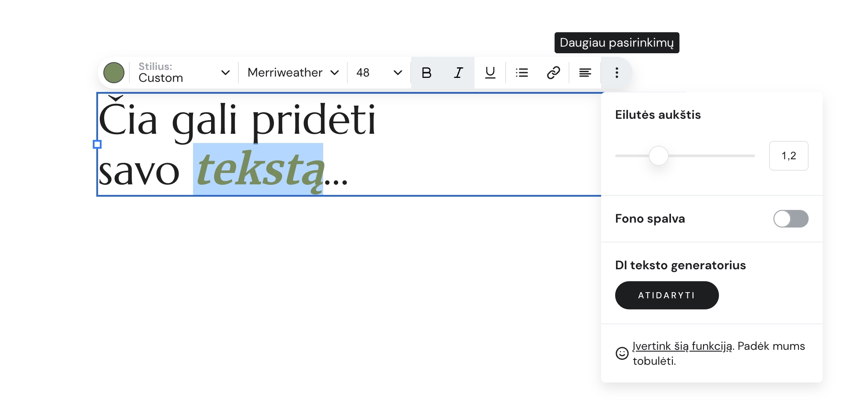This screenshot has width=868, height=418.
Task: Insert a bulleted list
Action: click(x=522, y=73)
